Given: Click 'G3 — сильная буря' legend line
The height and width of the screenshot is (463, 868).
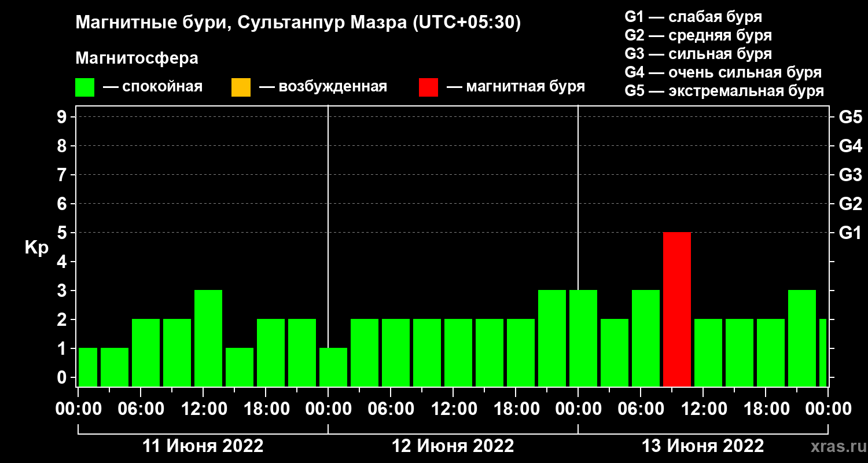Looking at the screenshot, I should point(698,54).
